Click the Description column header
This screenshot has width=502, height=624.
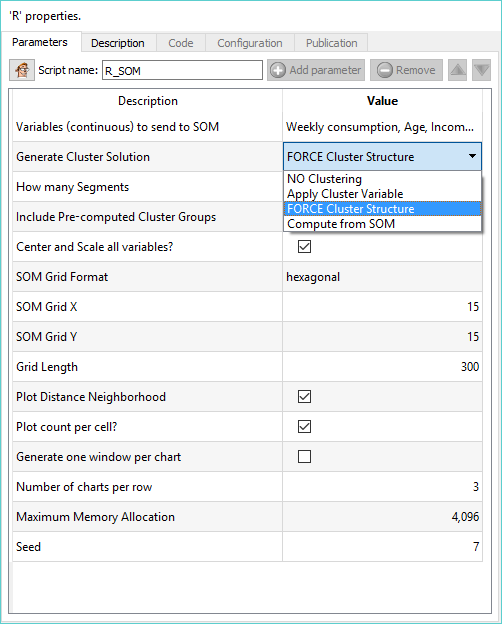[x=148, y=101]
